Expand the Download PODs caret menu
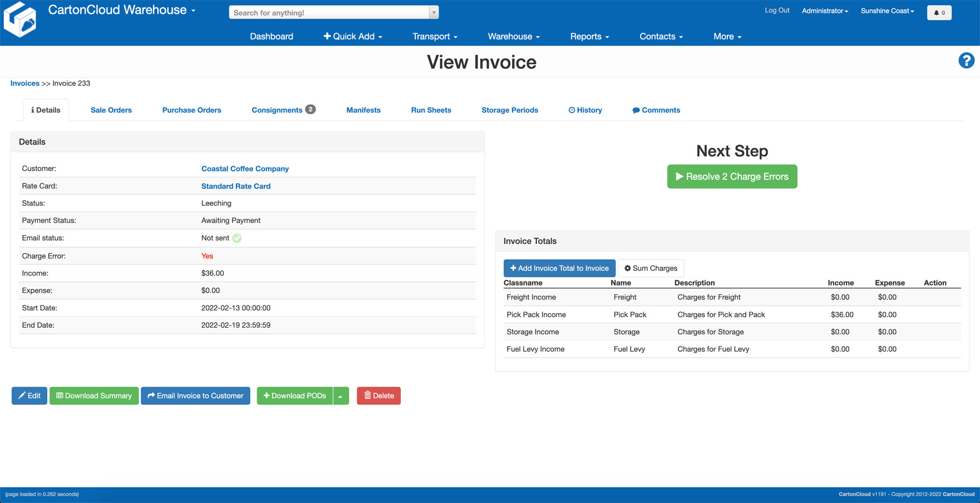 pyautogui.click(x=341, y=395)
